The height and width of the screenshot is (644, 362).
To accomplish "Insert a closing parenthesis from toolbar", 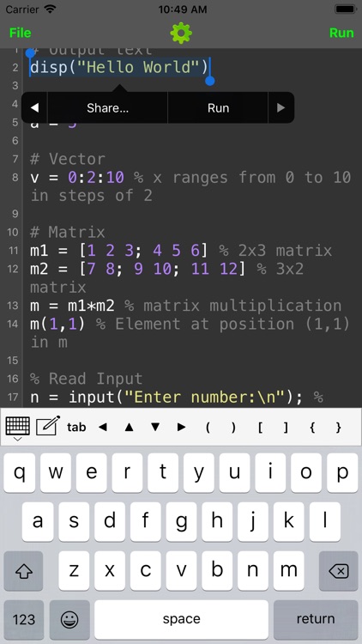I will pos(233,427).
